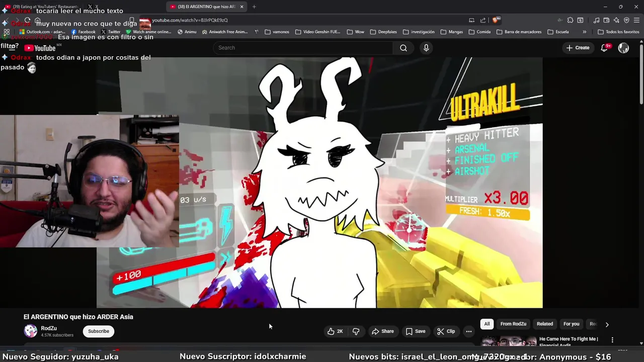Select the Related filter chip

coord(544,324)
